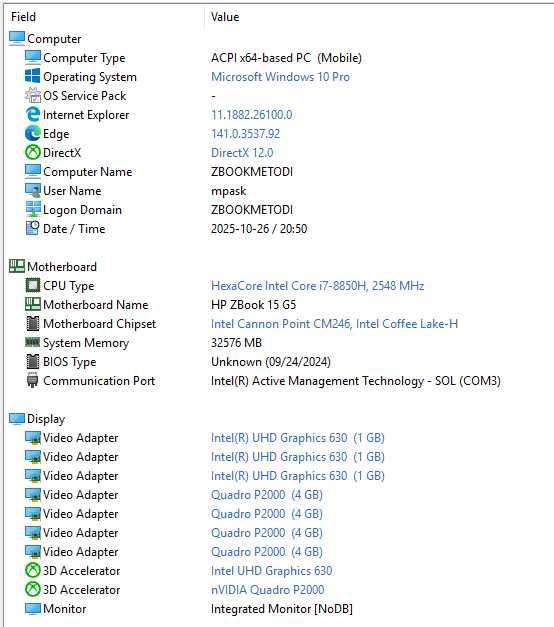Select Intel(R) Active Management Technology - SOL value
Image resolution: width=554 pixels, height=627 pixels.
pyautogui.click(x=356, y=381)
